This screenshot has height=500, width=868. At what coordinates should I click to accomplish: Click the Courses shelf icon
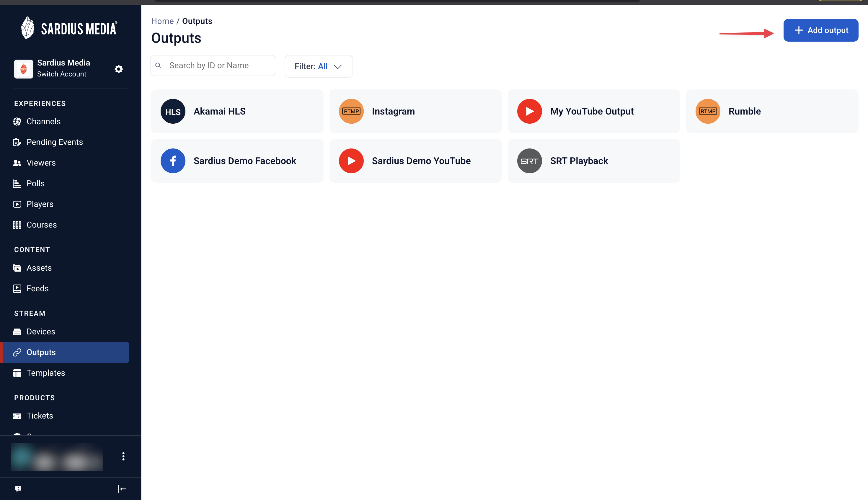[17, 225]
